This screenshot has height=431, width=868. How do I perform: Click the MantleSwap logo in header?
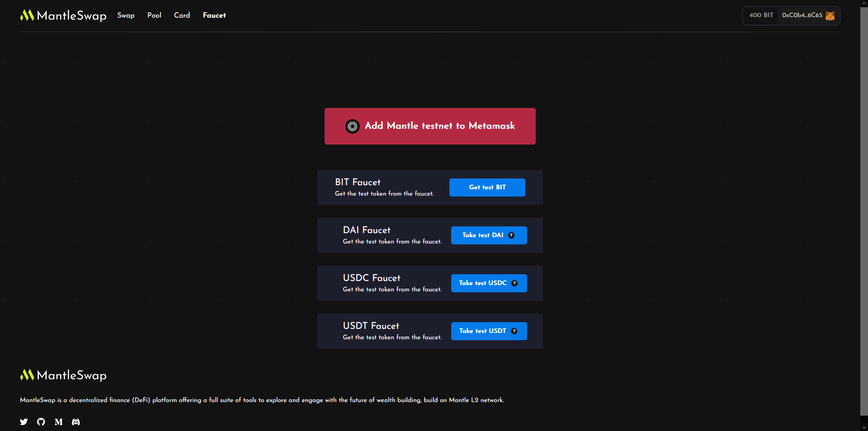pos(63,16)
